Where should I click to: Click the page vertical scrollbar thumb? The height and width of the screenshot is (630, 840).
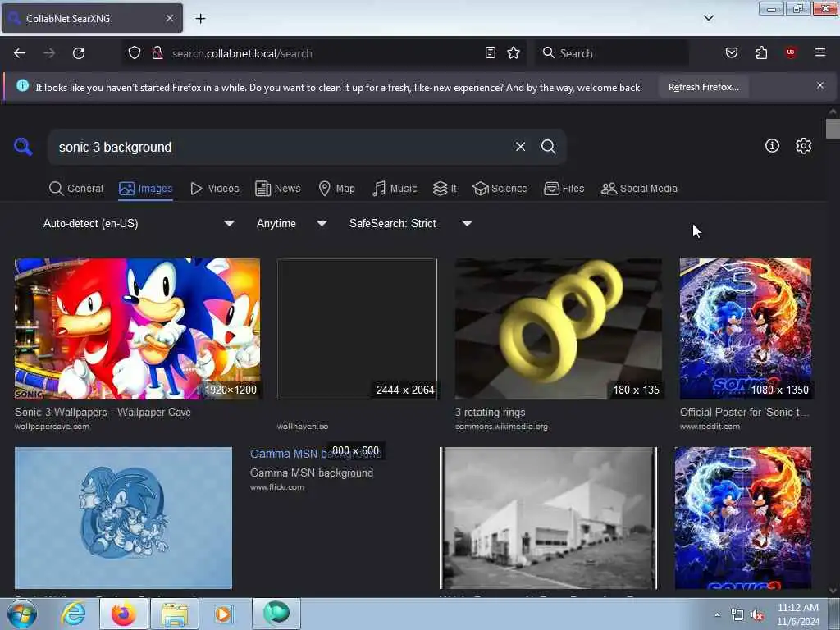[833, 129]
